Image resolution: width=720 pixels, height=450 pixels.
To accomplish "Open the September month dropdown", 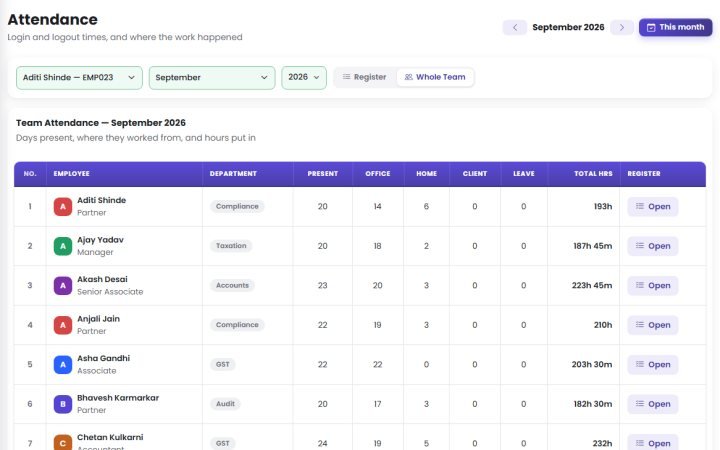I will [212, 78].
